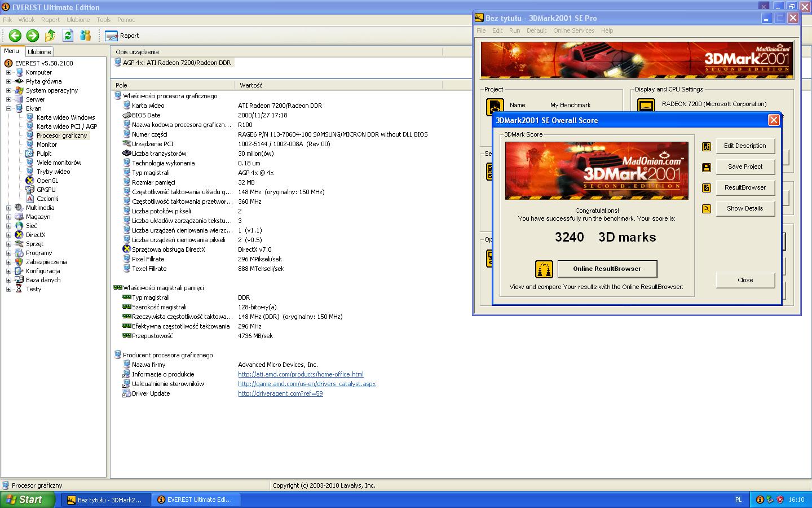This screenshot has height=508, width=812.
Task: Click the GPGPU icon in the Ekran tree
Action: pos(29,190)
